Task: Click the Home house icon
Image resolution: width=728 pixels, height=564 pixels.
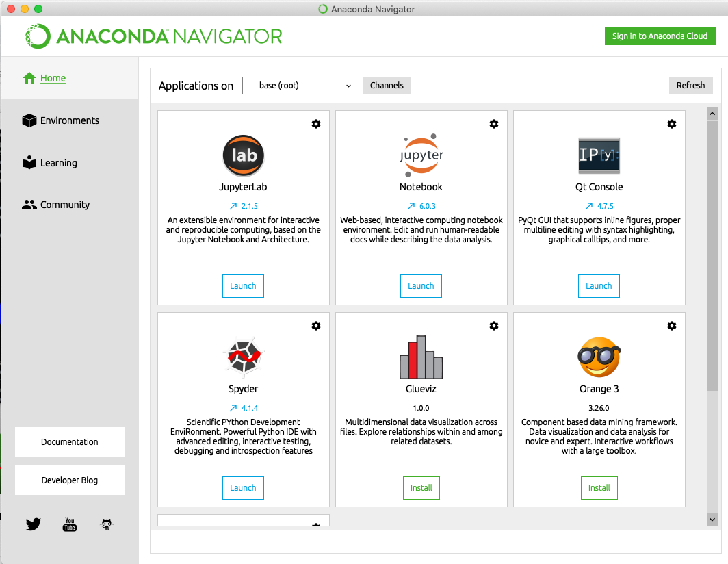Action: click(29, 78)
